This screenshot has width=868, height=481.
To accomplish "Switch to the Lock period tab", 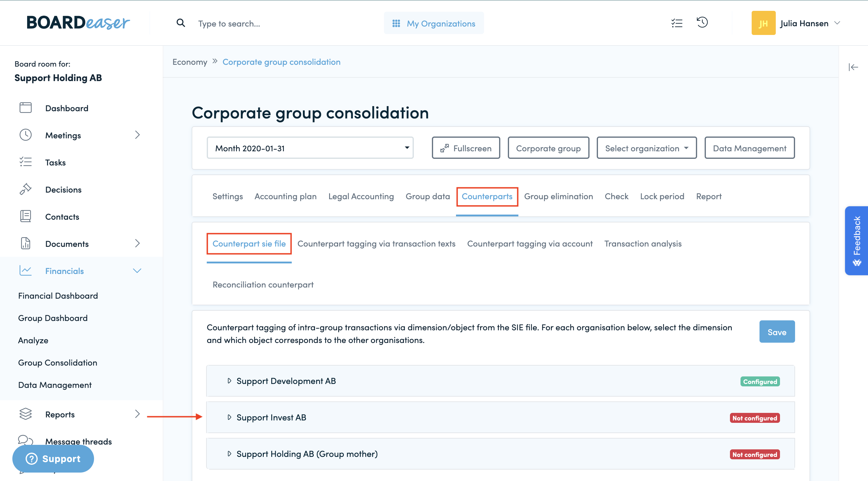I will 662,196.
